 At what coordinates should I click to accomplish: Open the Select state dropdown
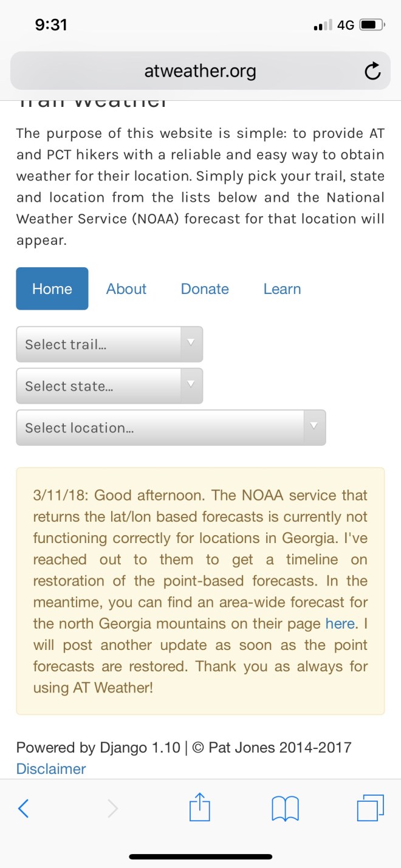(109, 386)
